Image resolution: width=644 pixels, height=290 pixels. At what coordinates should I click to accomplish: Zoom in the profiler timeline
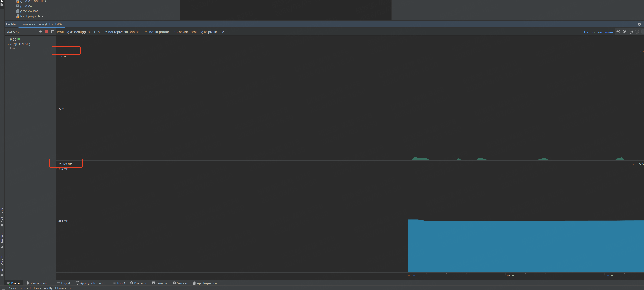[x=625, y=32]
